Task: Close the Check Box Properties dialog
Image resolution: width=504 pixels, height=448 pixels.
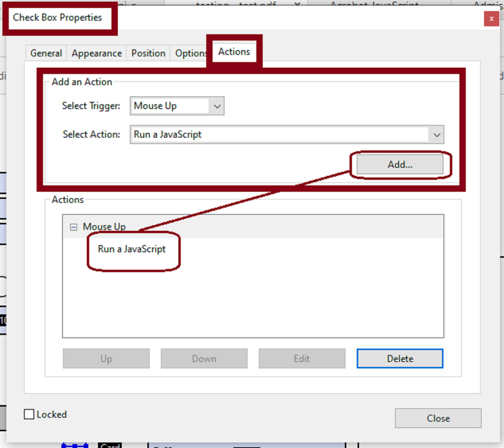Action: point(438,418)
